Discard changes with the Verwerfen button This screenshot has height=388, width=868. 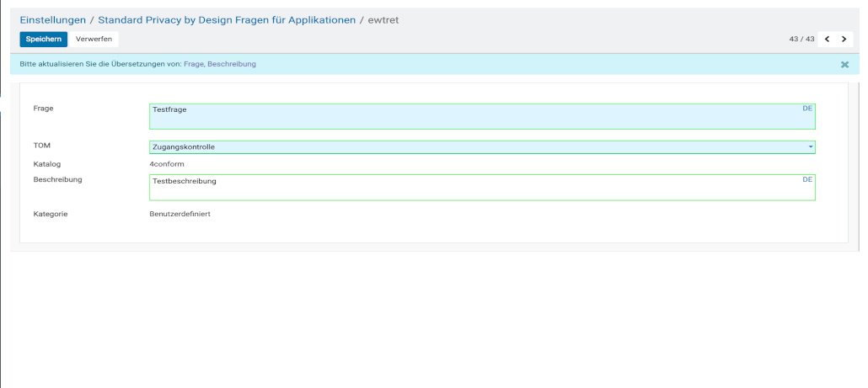tap(94, 39)
